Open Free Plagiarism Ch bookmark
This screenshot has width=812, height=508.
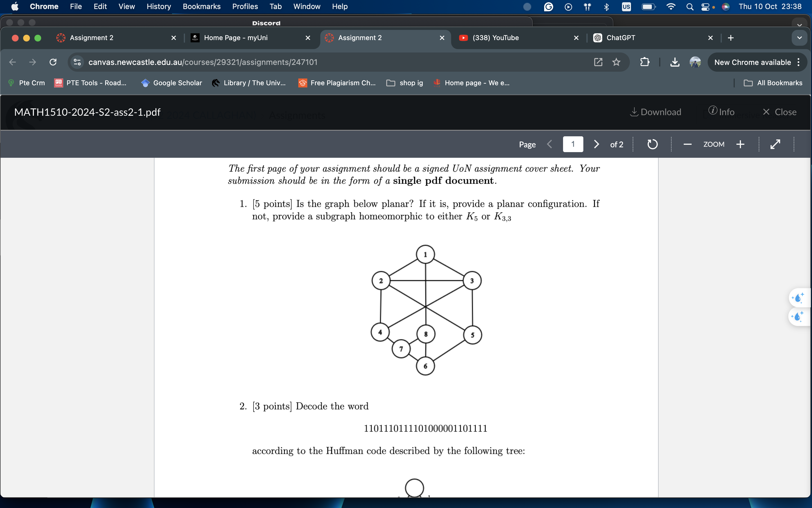[x=337, y=83]
